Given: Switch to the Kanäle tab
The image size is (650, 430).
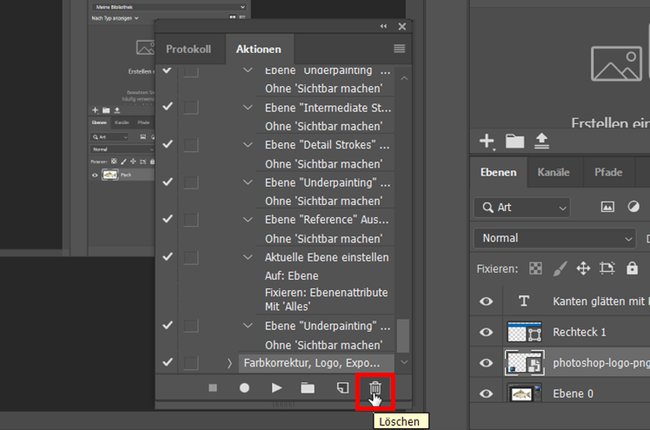Looking at the screenshot, I should tap(553, 172).
